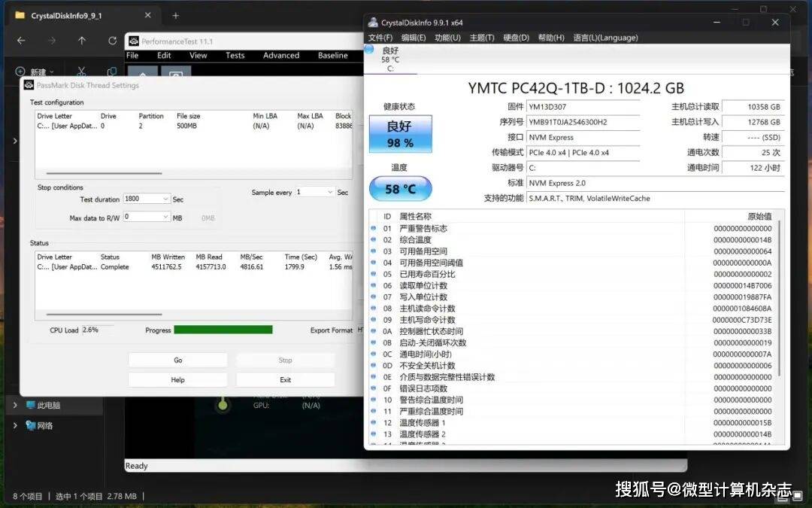Click the 固件 firmware field YM13D307
This screenshot has height=508, width=812.
[x=583, y=107]
